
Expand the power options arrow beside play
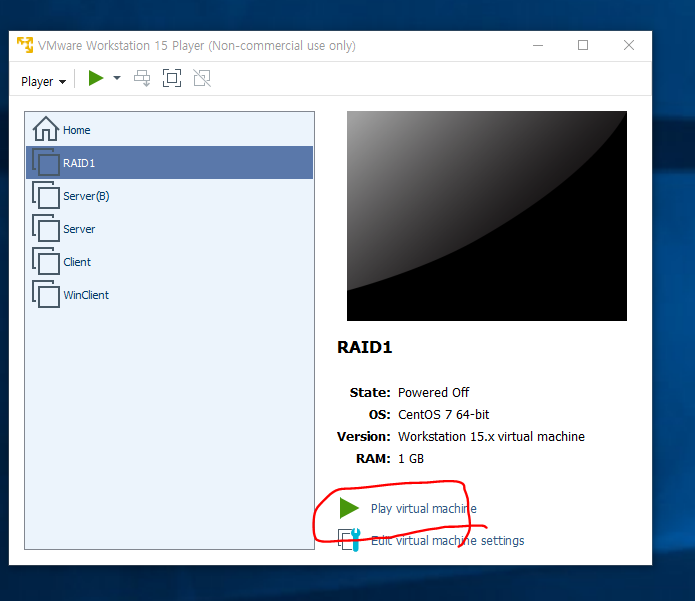(x=117, y=78)
